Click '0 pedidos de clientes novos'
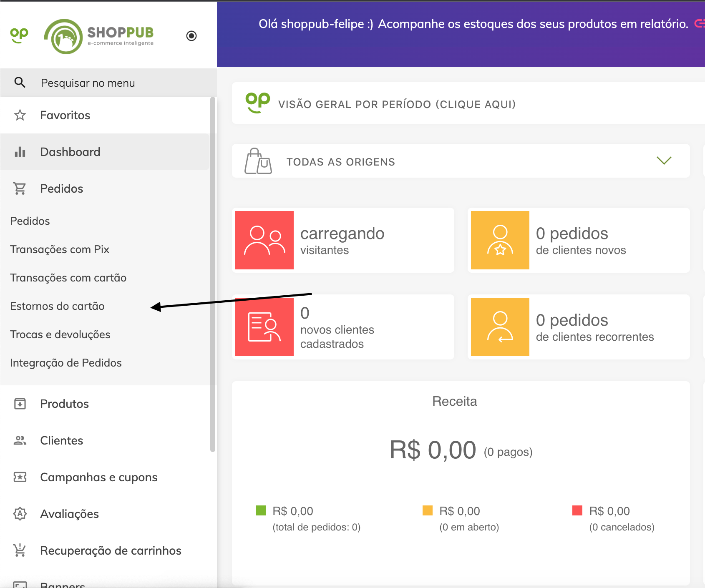Screen dimensions: 705x588 pyautogui.click(x=581, y=241)
